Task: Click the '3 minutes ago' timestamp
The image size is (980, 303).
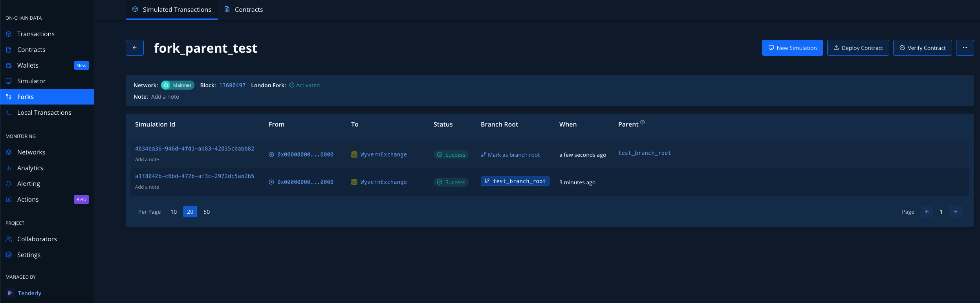Action: (577, 182)
